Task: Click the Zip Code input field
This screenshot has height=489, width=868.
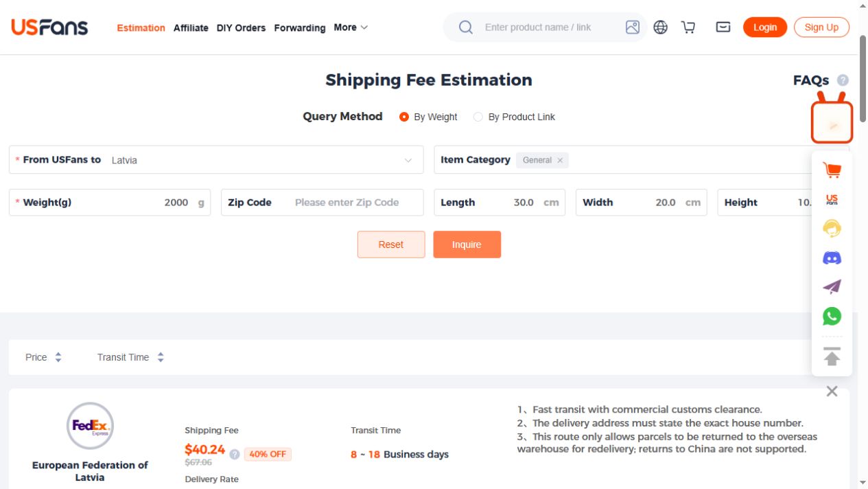Action: (x=322, y=203)
